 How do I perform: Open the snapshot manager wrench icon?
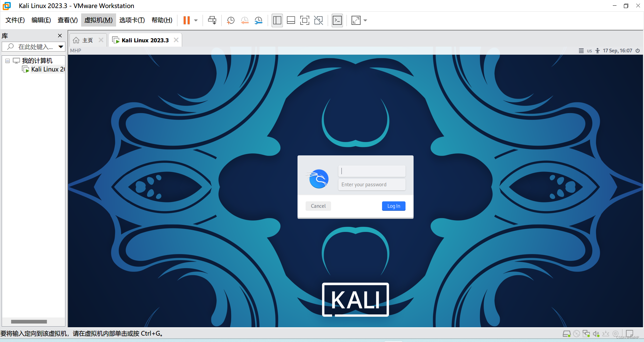point(258,20)
